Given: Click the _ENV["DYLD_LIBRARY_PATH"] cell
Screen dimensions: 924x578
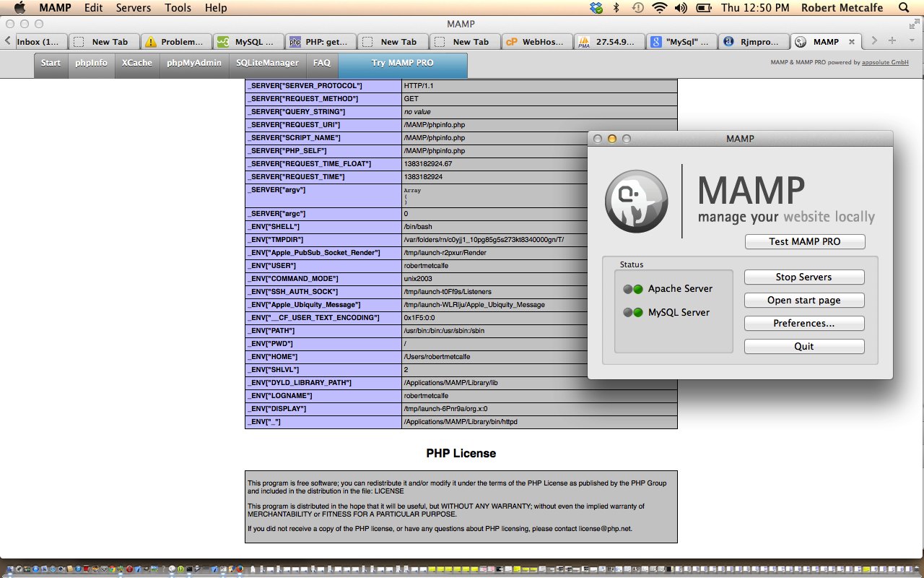Looking at the screenshot, I should tap(323, 383).
